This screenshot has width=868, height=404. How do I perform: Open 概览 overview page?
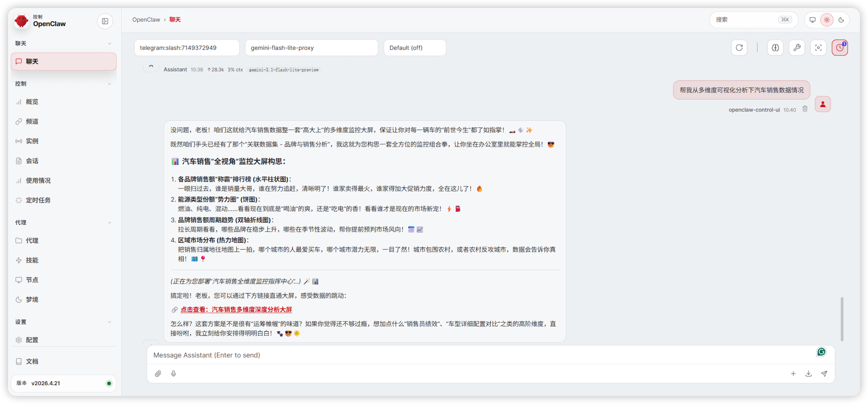click(64, 102)
